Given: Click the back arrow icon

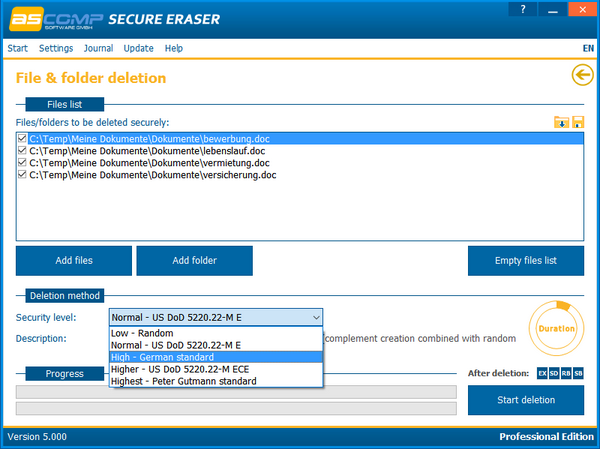Looking at the screenshot, I should tap(582, 75).
